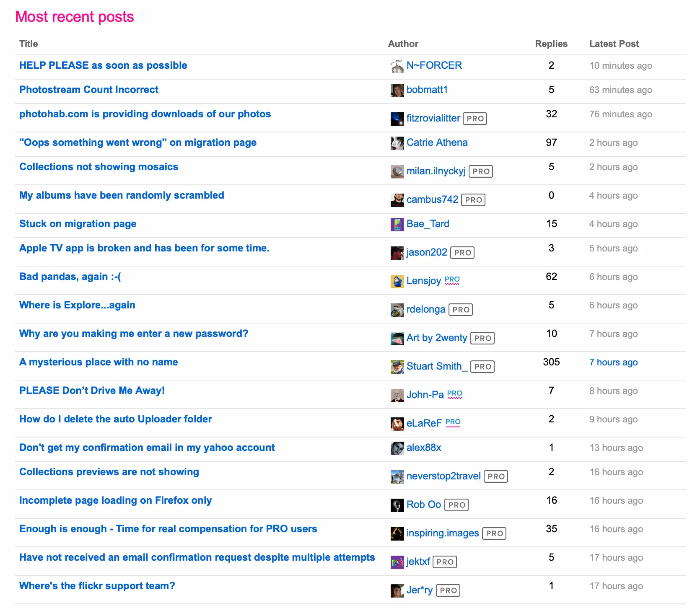Open the 'Bad pandas, again :-(' thread

click(70, 277)
